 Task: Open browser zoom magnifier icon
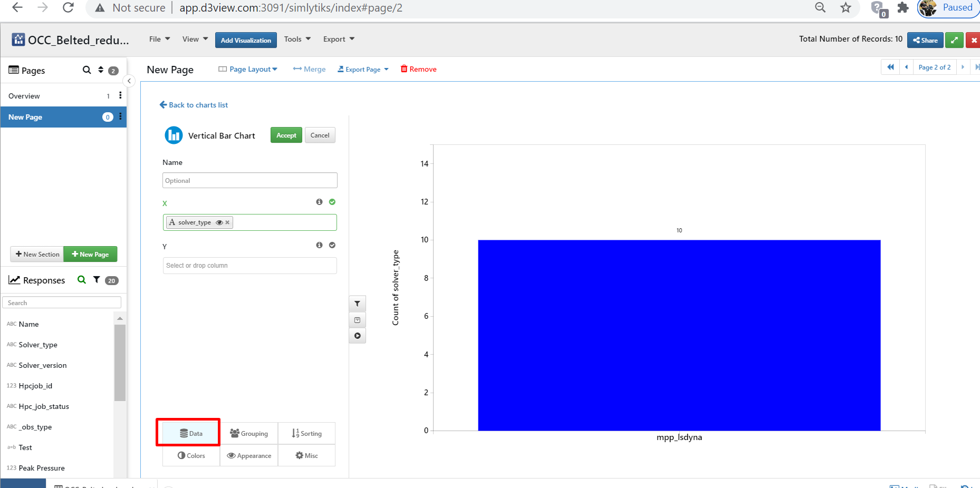click(820, 7)
